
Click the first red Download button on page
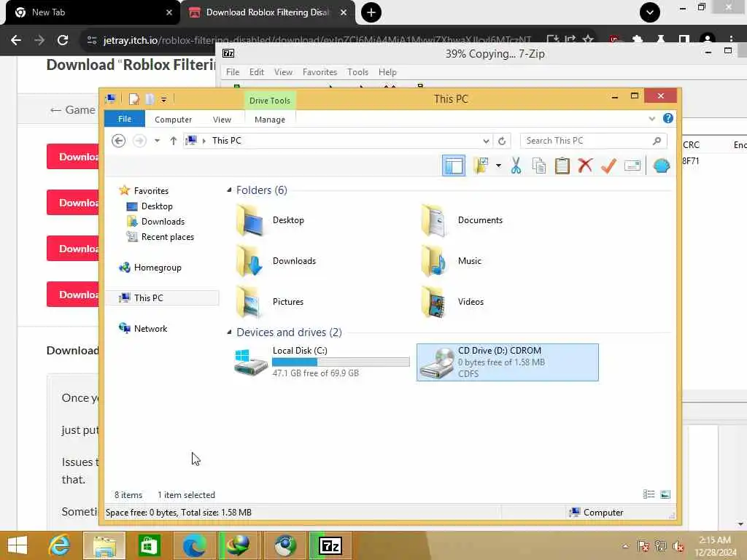point(73,157)
